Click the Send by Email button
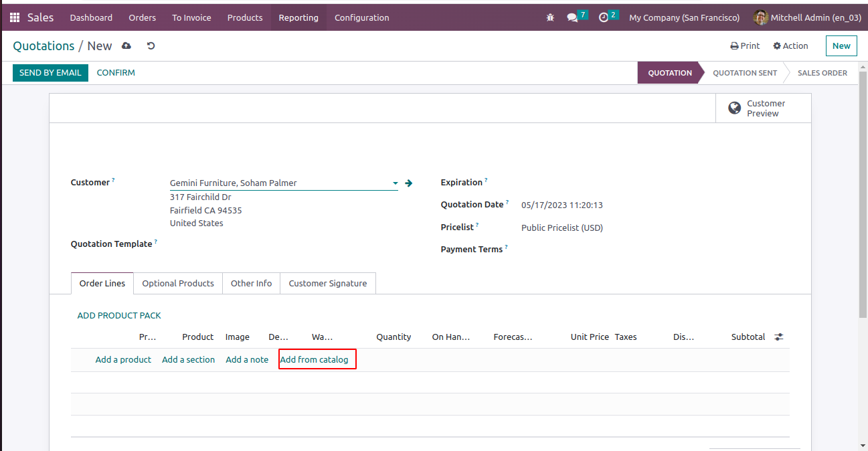The width and height of the screenshot is (868, 451). point(50,73)
